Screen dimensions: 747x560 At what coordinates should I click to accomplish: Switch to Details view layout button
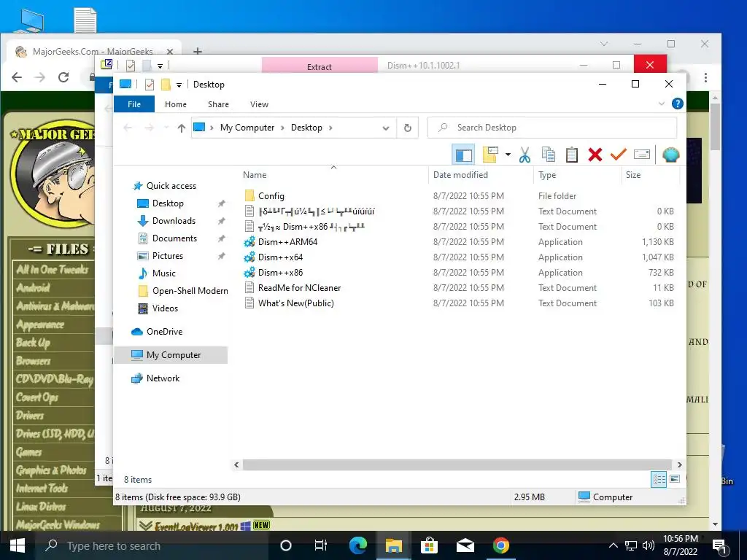(659, 480)
